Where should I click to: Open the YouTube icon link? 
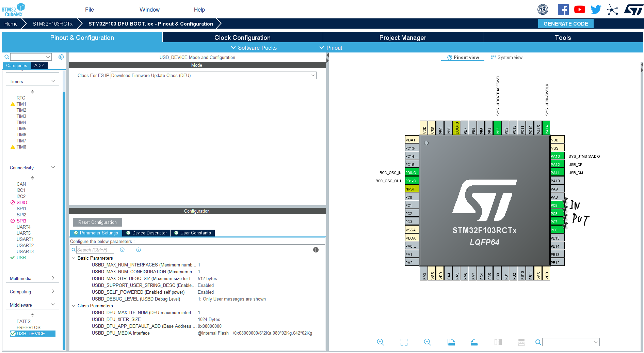click(x=579, y=10)
